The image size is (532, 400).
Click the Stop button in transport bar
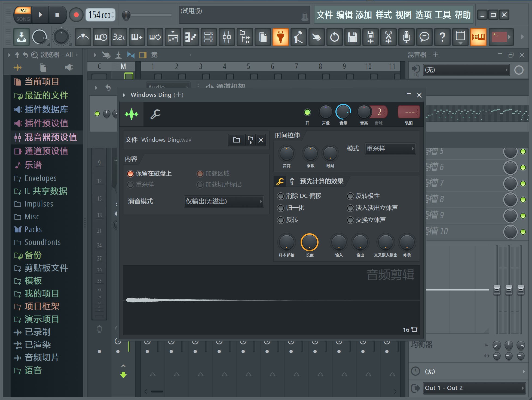[57, 15]
